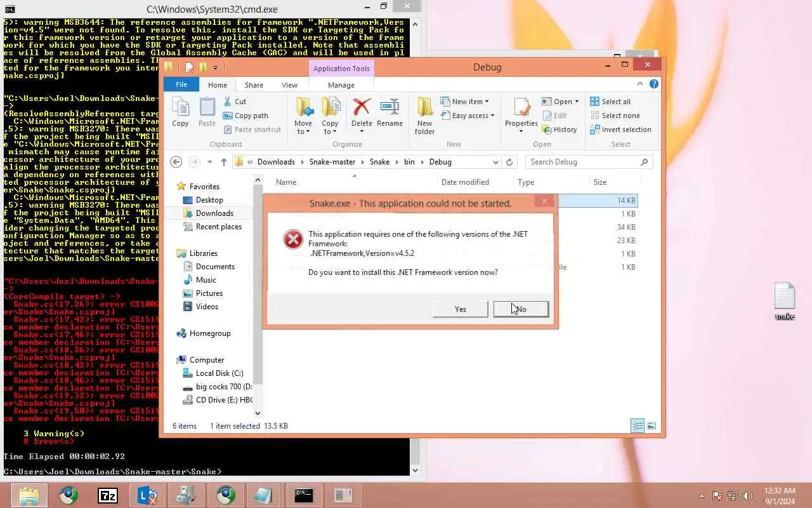The image size is (812, 508).
Task: Expand the New item dropdown
Action: pyautogui.click(x=487, y=102)
